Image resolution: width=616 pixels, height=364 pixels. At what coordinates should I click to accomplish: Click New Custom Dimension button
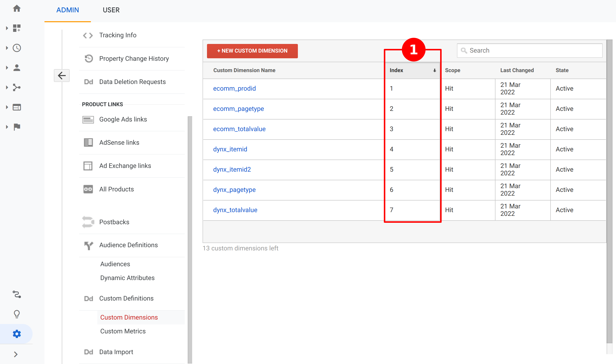pyautogui.click(x=252, y=51)
